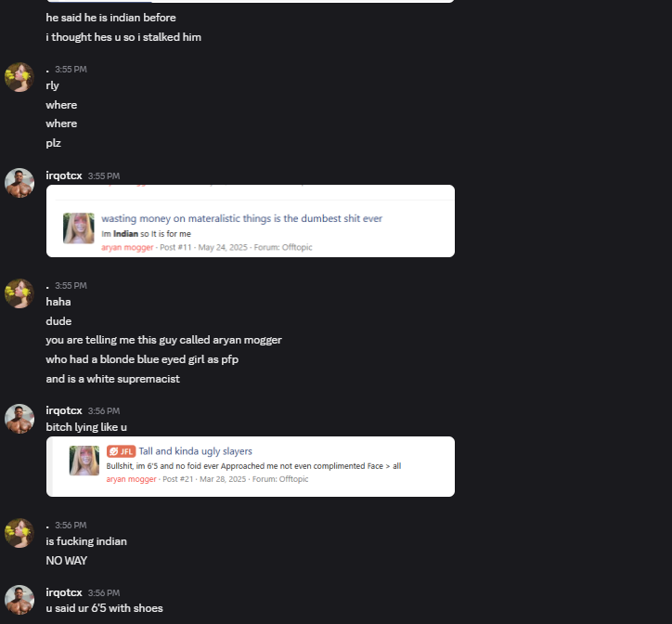Click irqotcx avatar at 3:55 PM message
672x624 pixels.
[19, 183]
